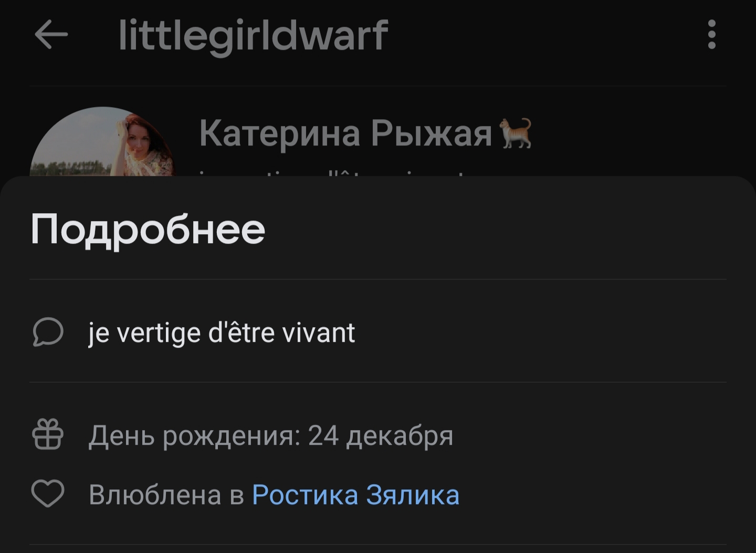Open Ростика Зялика profile link
The image size is (756, 553).
(355, 495)
